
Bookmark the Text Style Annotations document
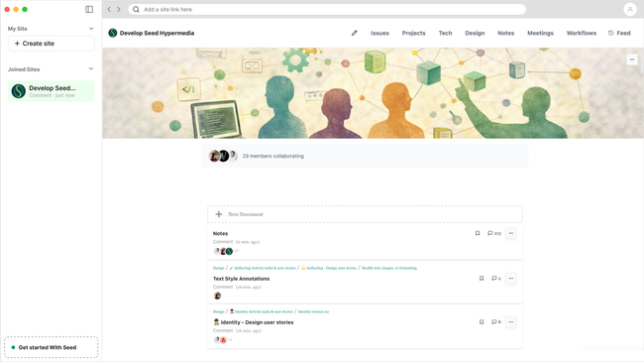click(482, 279)
